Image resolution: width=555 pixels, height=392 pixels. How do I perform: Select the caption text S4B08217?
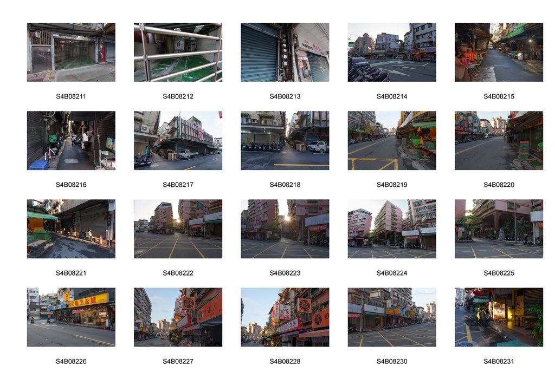[x=178, y=185]
